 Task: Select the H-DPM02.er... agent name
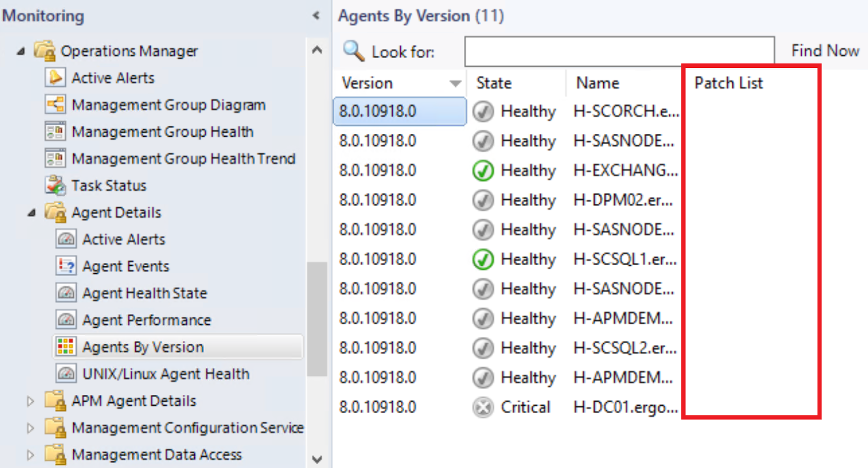[623, 200]
